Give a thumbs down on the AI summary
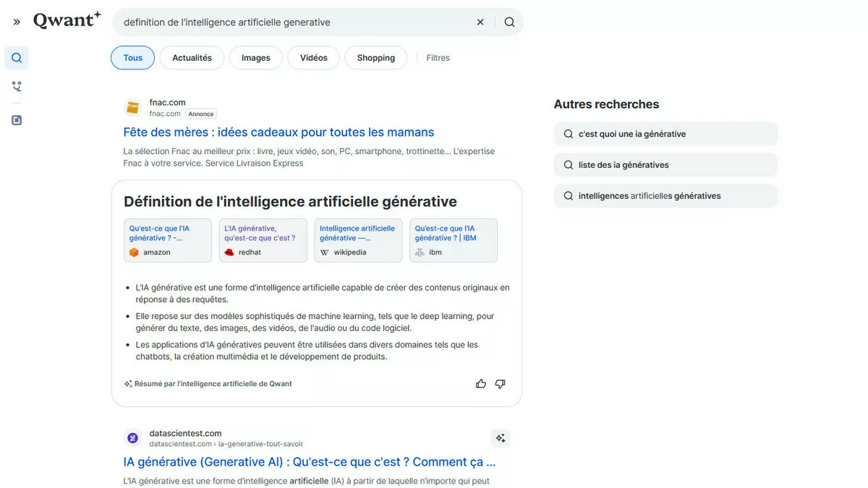Viewport: 868px width, 488px height. click(500, 383)
